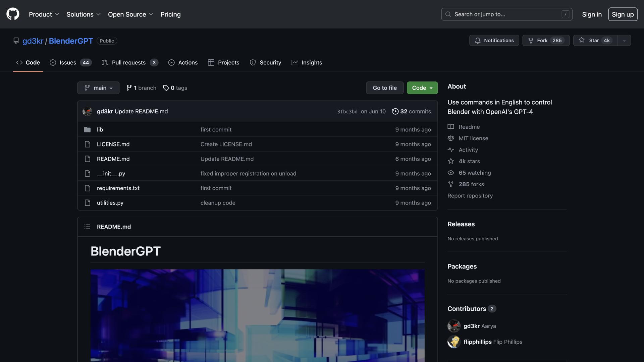Open the Pull requests tab

130,63
